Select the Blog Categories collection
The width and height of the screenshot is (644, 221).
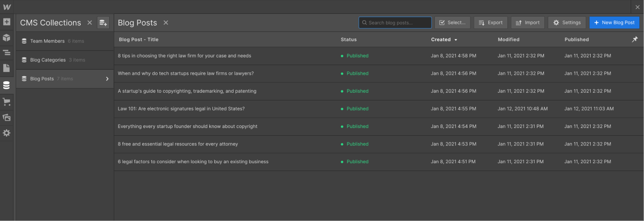point(65,60)
